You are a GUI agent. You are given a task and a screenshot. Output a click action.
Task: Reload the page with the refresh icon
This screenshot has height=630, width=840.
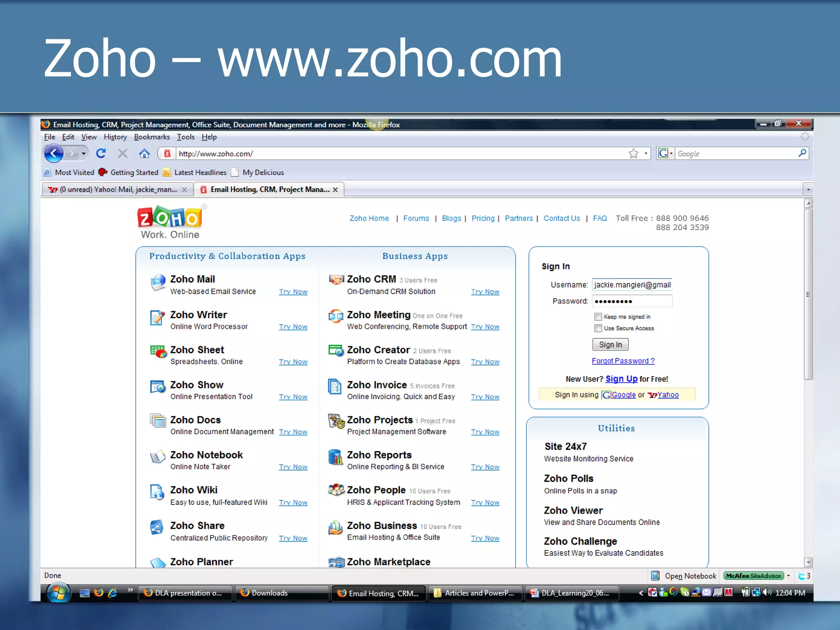click(101, 153)
